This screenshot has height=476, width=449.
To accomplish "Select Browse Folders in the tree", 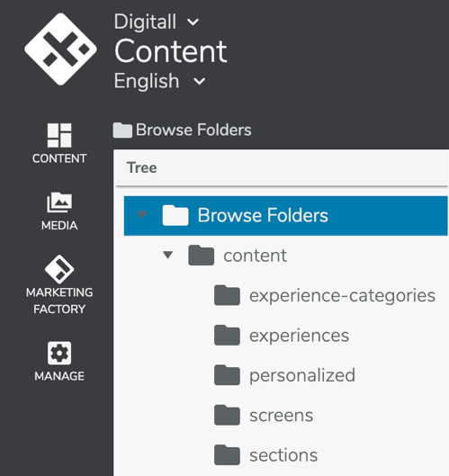I will pyautogui.click(x=285, y=216).
